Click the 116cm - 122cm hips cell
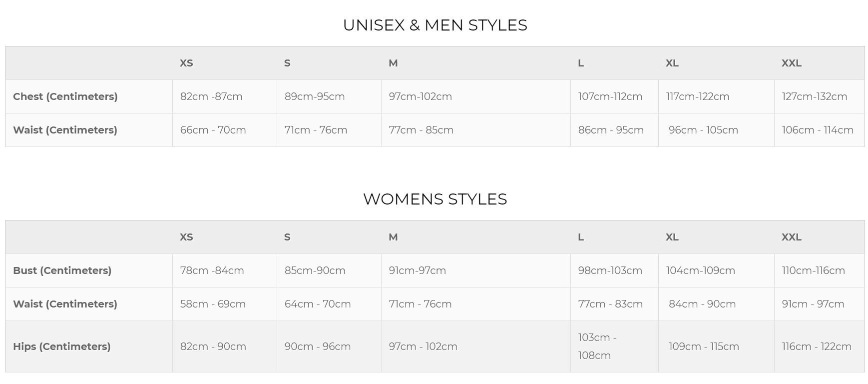This screenshot has width=868, height=384. (817, 346)
